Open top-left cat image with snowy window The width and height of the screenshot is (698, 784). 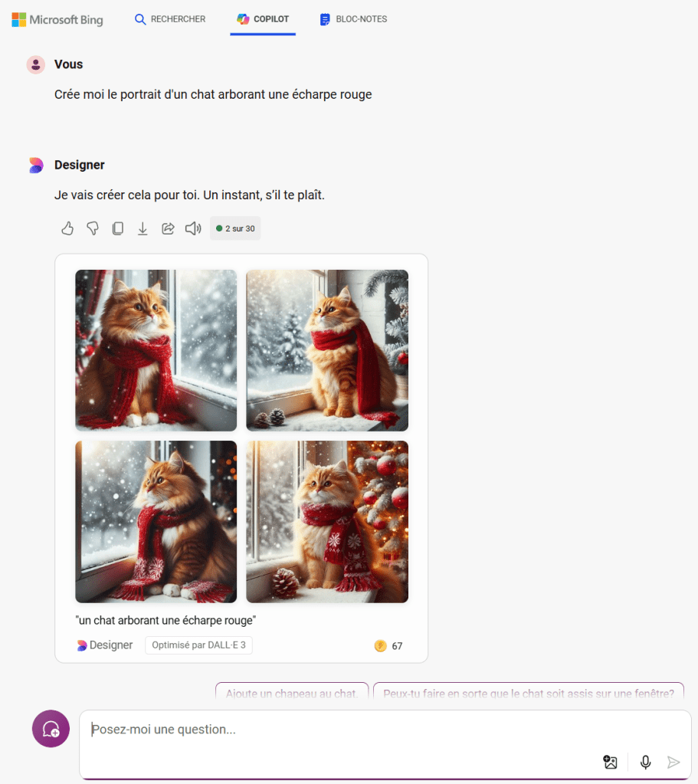[156, 350]
